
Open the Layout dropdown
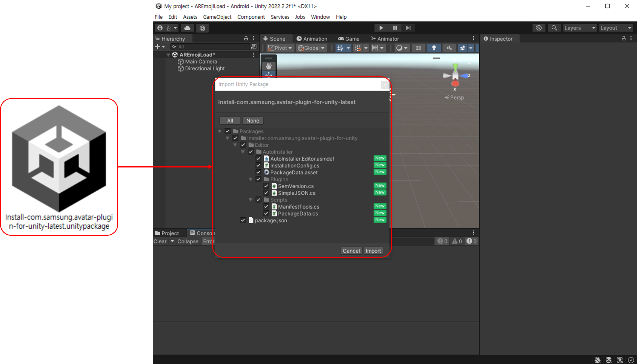(616, 28)
